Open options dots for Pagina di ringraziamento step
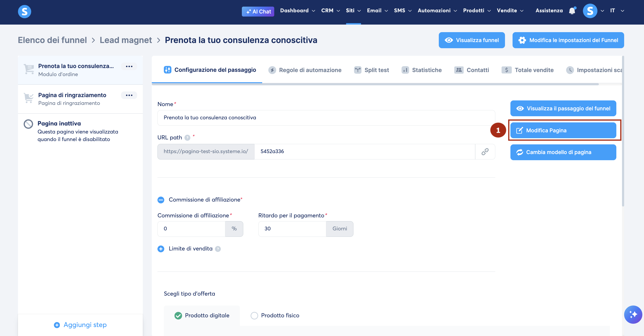Screen dimensions: 644x336 [129, 95]
